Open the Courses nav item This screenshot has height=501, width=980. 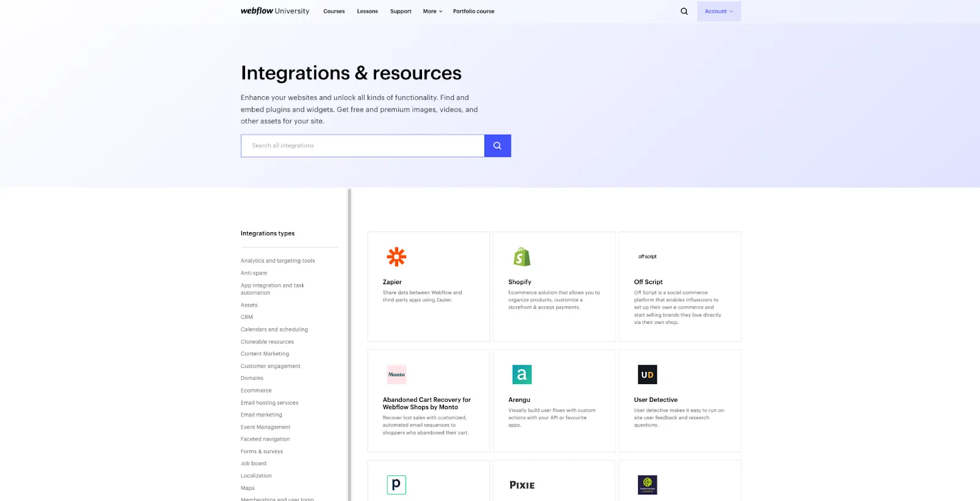(x=334, y=11)
